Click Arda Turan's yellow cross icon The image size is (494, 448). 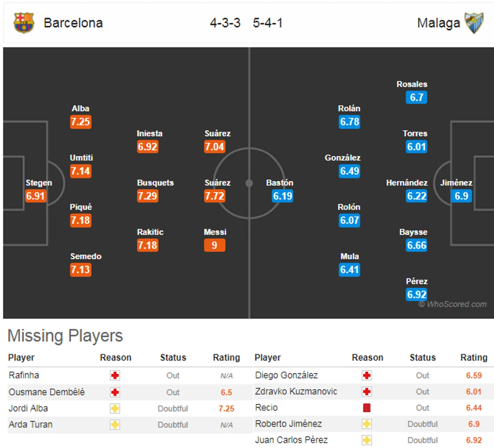click(x=115, y=425)
